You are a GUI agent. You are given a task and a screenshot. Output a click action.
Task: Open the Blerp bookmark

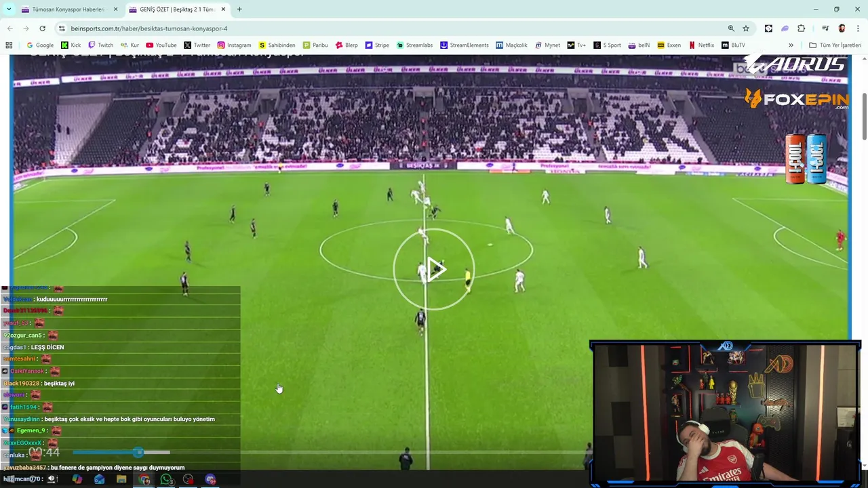click(x=347, y=45)
